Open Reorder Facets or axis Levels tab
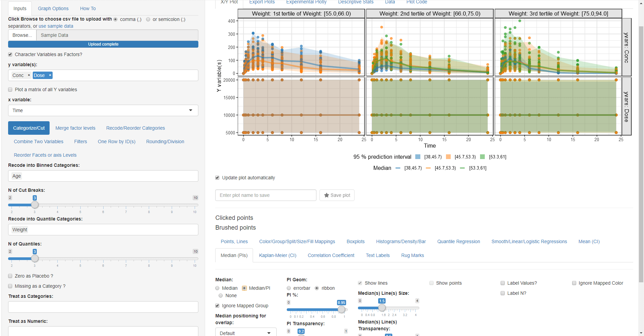Image resolution: width=644 pixels, height=336 pixels. tap(45, 155)
